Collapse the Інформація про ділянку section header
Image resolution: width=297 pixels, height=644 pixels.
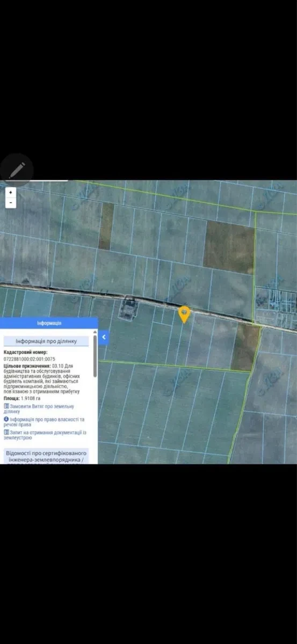pyautogui.click(x=46, y=341)
